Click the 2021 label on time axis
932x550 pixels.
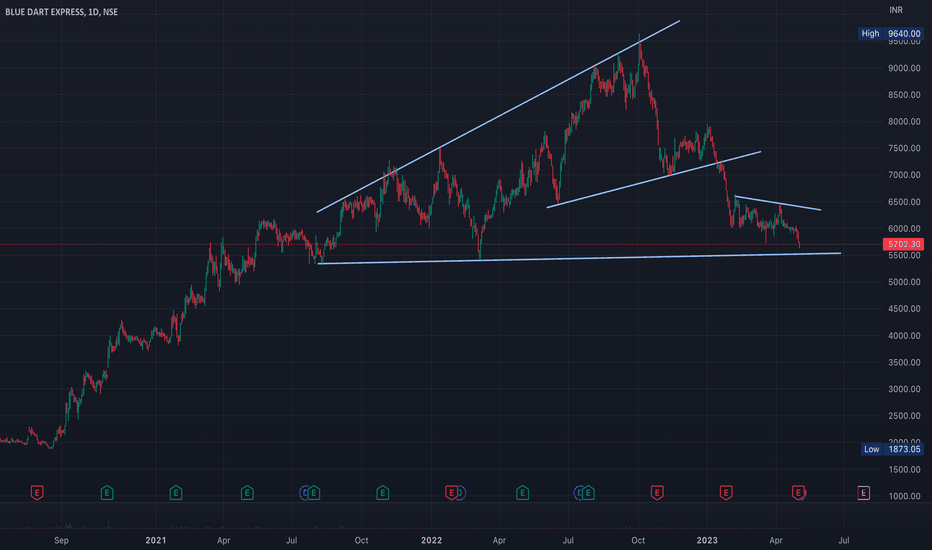coord(156,540)
